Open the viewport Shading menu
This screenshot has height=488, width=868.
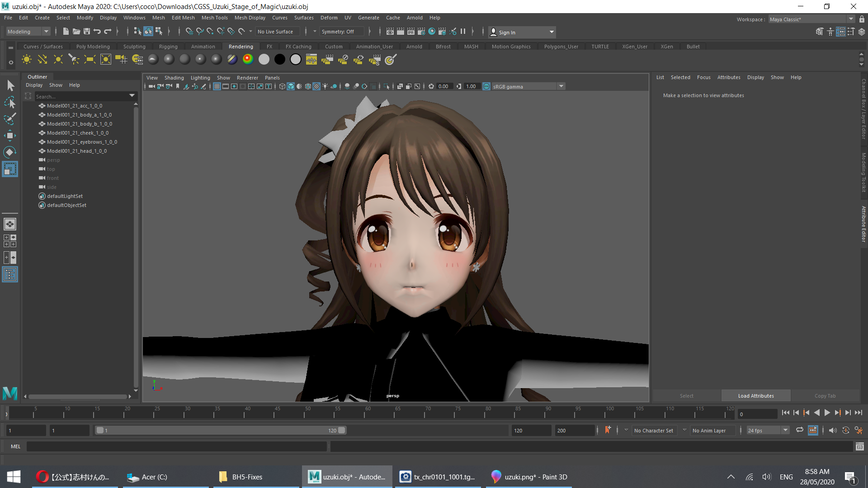174,78
